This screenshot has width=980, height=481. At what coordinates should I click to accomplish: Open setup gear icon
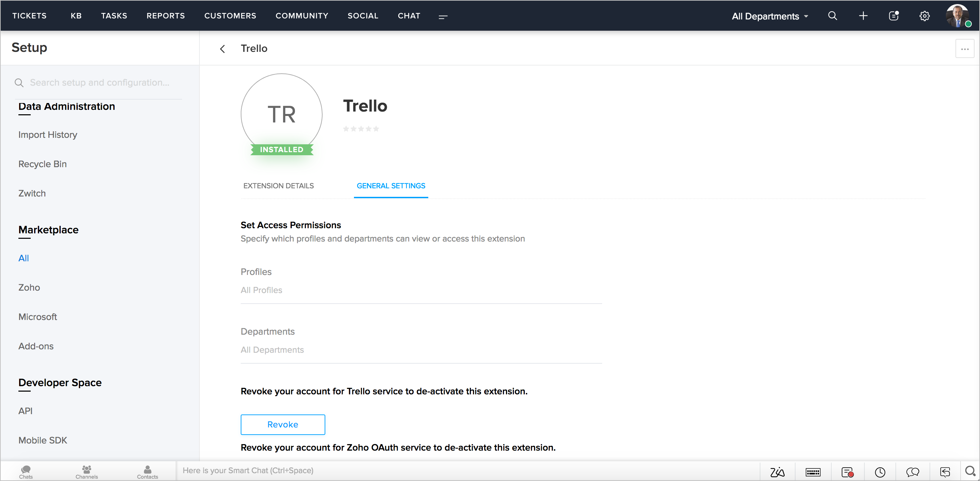pos(924,16)
